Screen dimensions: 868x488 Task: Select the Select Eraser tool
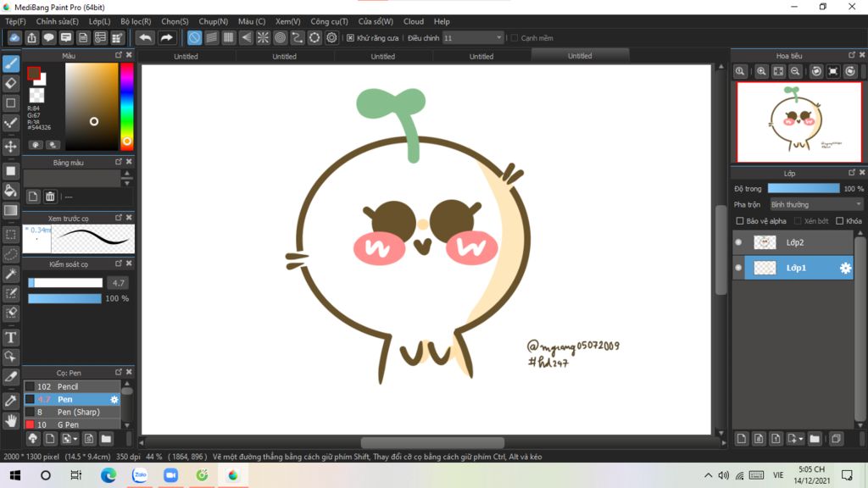click(x=11, y=313)
